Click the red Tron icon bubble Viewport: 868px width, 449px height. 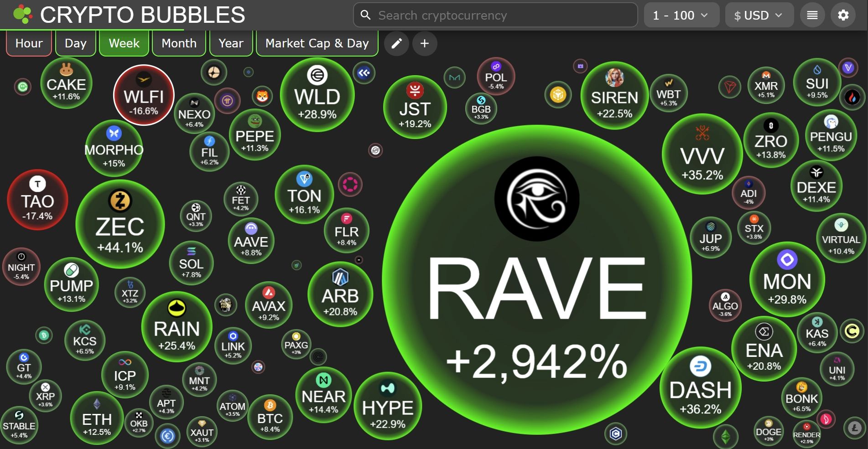tap(730, 87)
